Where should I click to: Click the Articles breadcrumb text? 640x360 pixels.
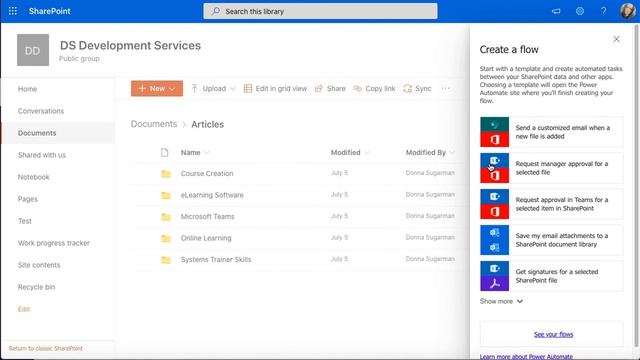point(207,124)
